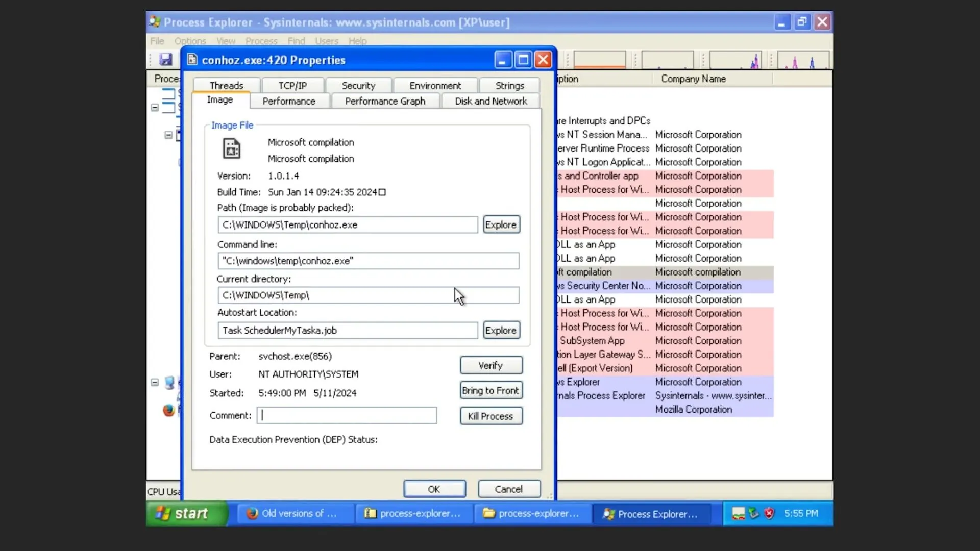Image resolution: width=980 pixels, height=551 pixels.
Task: Click the Threads tab icon
Action: (x=226, y=85)
